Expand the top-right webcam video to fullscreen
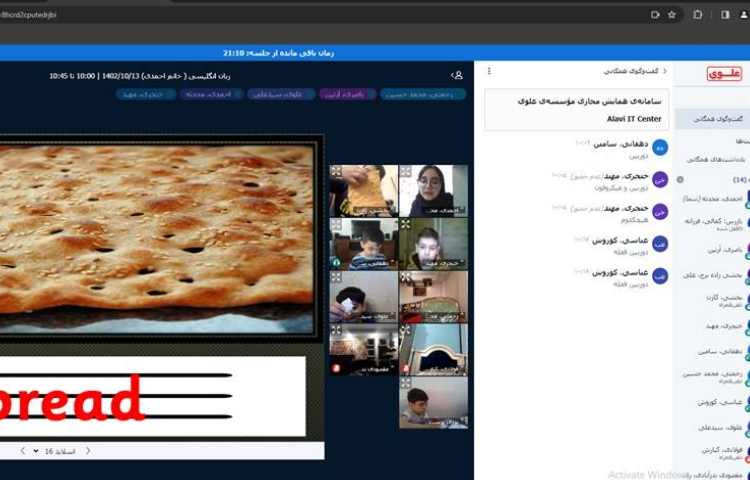 [x=405, y=171]
